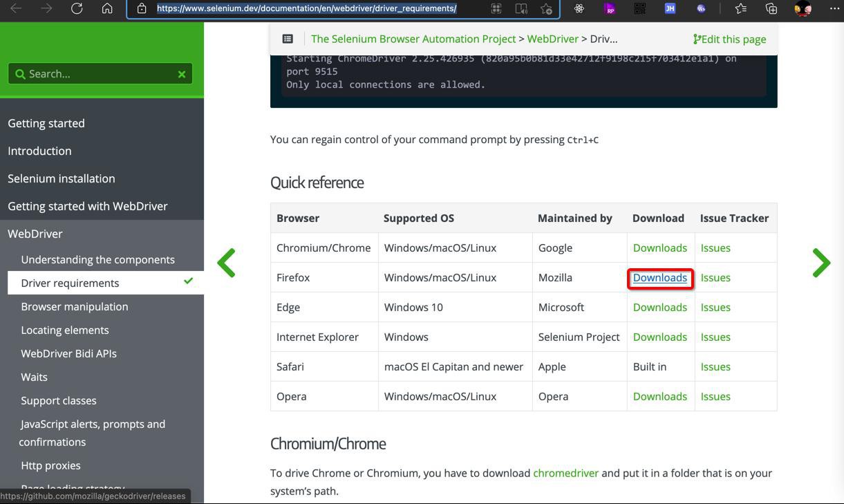Open Waits page in sidebar

coord(34,377)
